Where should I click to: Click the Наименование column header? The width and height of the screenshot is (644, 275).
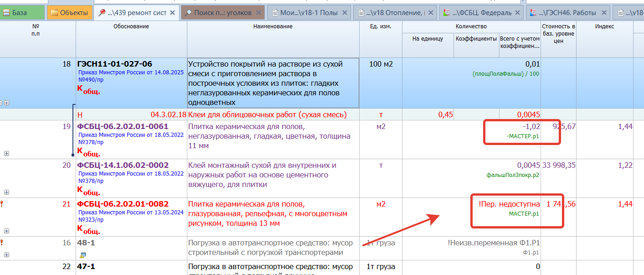pyautogui.click(x=273, y=39)
